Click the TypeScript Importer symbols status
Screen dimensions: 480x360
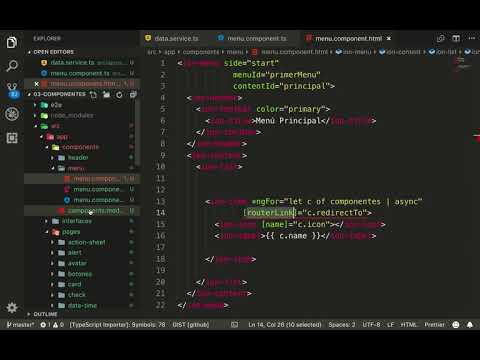[117, 325]
